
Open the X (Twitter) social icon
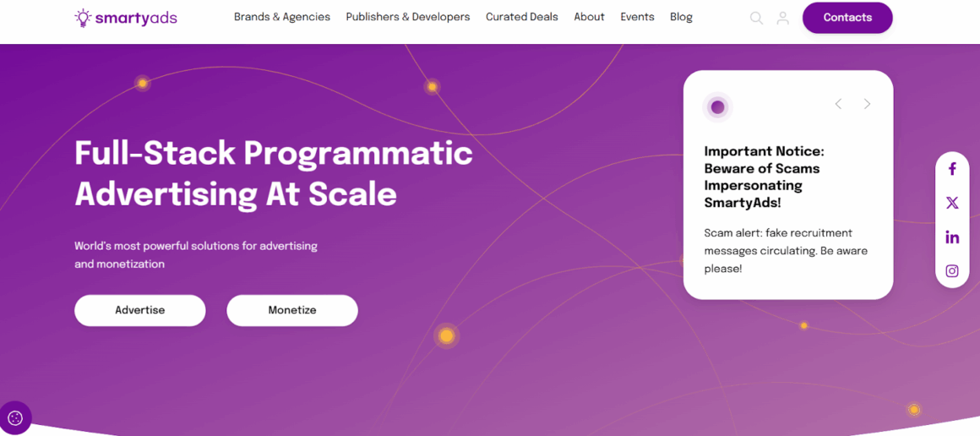(952, 203)
